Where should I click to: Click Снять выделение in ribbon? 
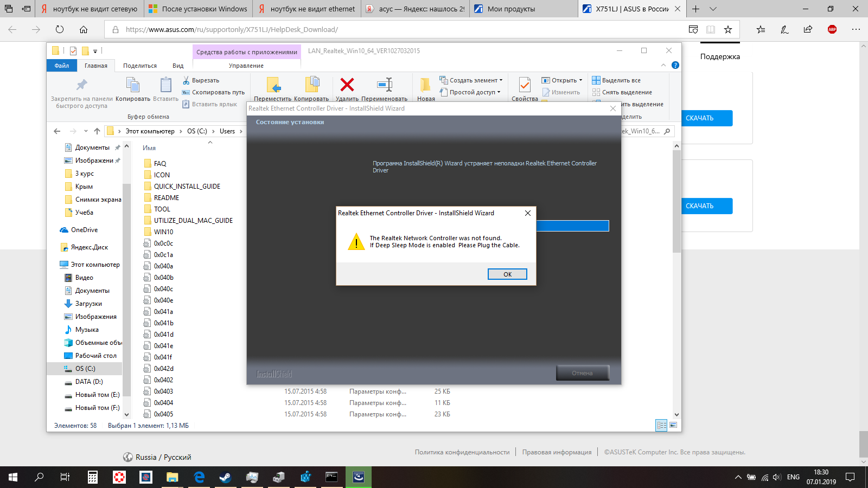point(622,92)
